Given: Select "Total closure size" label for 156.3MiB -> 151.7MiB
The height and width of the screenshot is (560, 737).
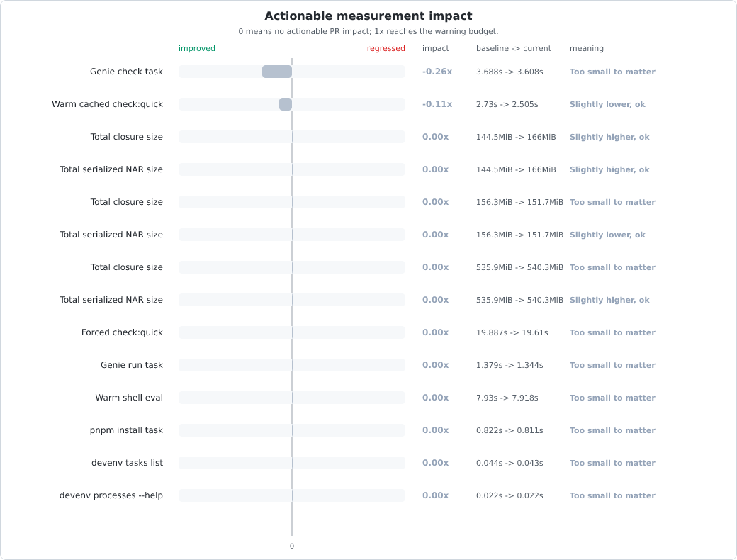Looking at the screenshot, I should (x=126, y=202).
